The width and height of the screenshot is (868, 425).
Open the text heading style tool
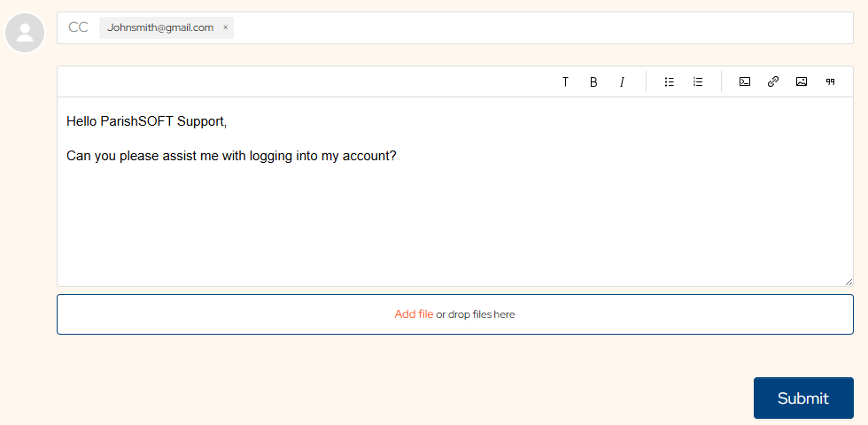click(565, 81)
